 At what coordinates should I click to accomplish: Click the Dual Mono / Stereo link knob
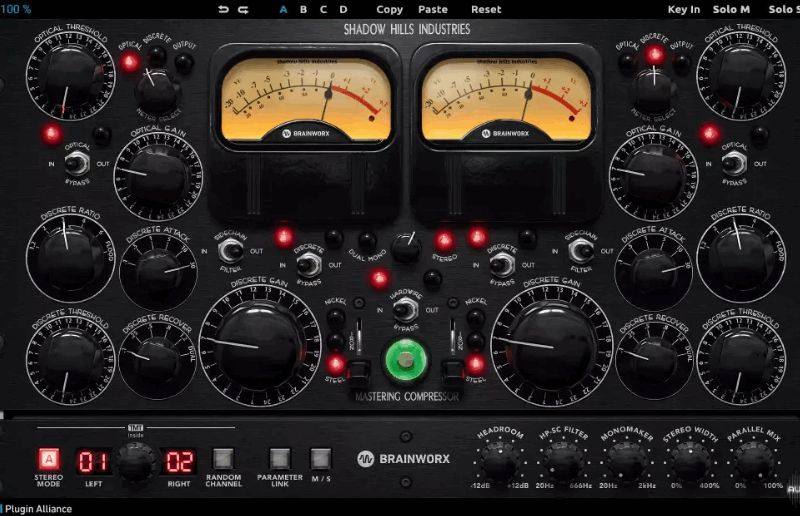click(x=406, y=249)
